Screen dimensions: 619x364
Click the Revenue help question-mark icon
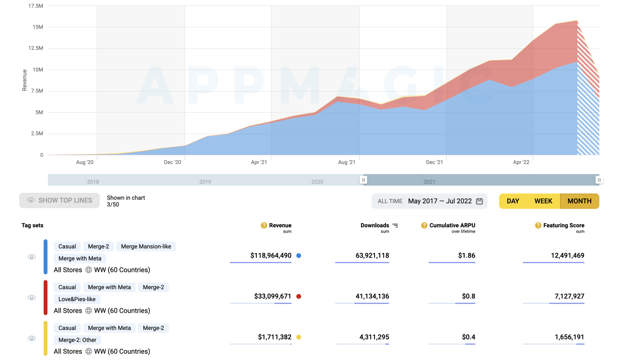pos(264,225)
